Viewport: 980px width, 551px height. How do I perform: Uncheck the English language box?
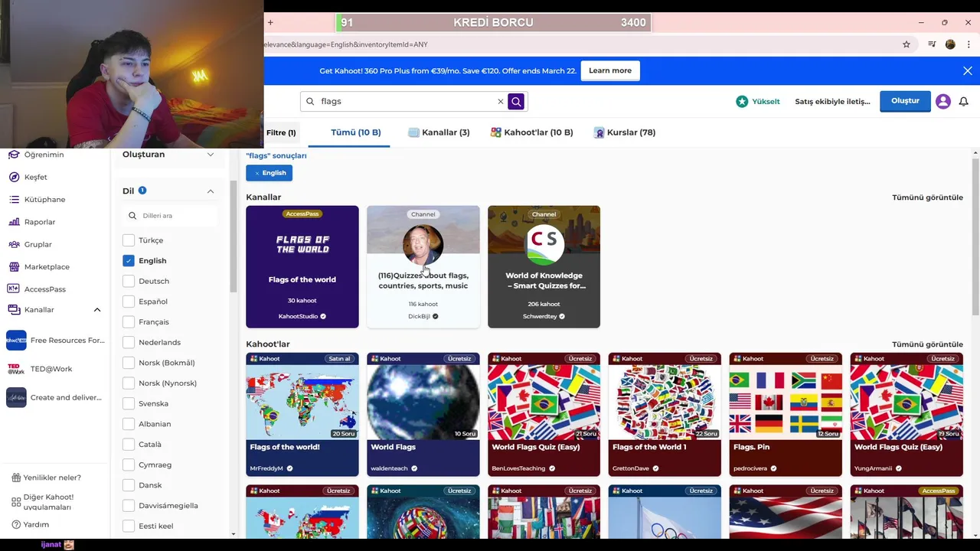pyautogui.click(x=129, y=260)
